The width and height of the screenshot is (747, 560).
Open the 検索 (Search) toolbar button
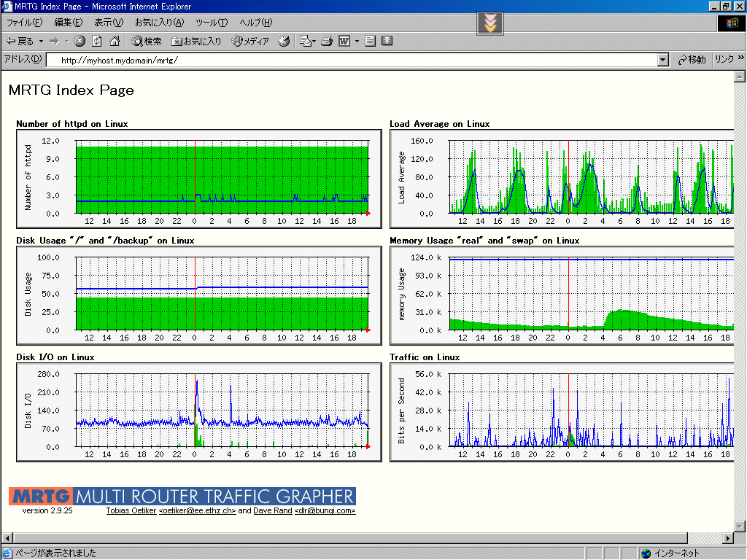(147, 42)
